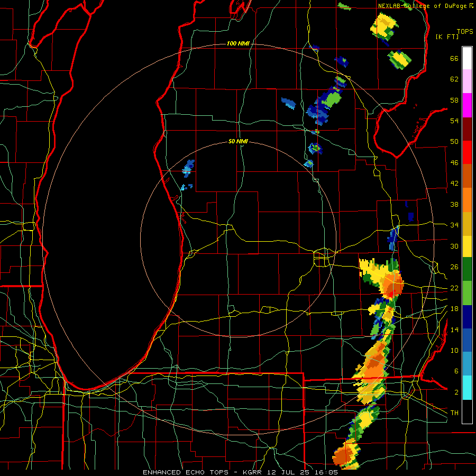The image size is (476, 476).
Task: Click the orange 42 kft legend swatch
Action: pos(467,200)
